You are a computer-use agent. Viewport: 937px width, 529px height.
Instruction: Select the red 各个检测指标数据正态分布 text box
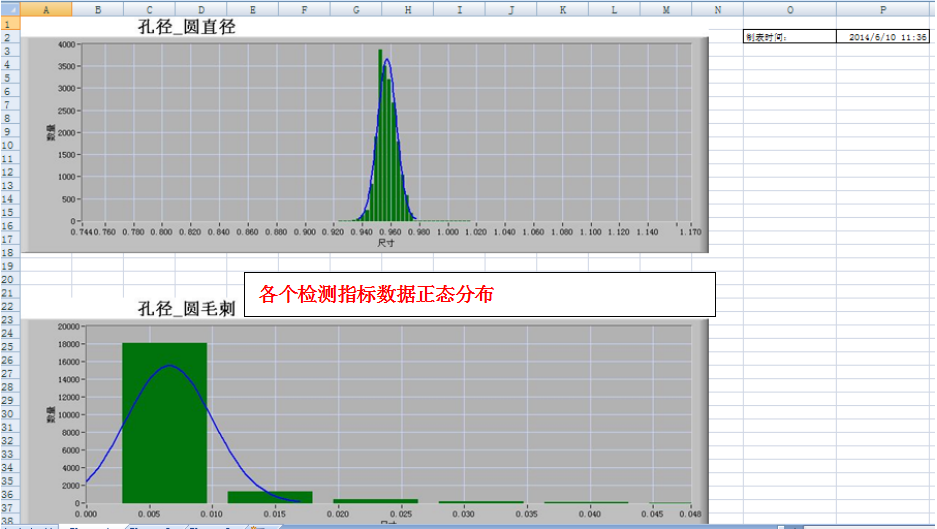(480, 295)
